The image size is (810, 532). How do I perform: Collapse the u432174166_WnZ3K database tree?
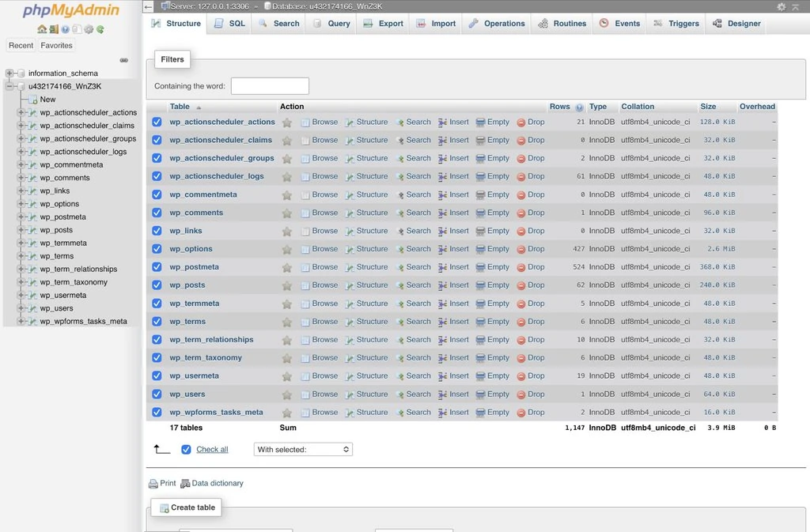click(8, 86)
